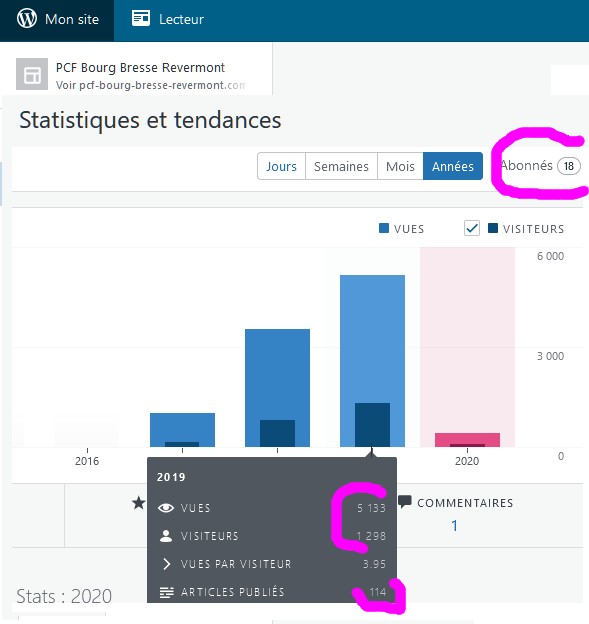Click the 2020 axis label

[x=467, y=461]
